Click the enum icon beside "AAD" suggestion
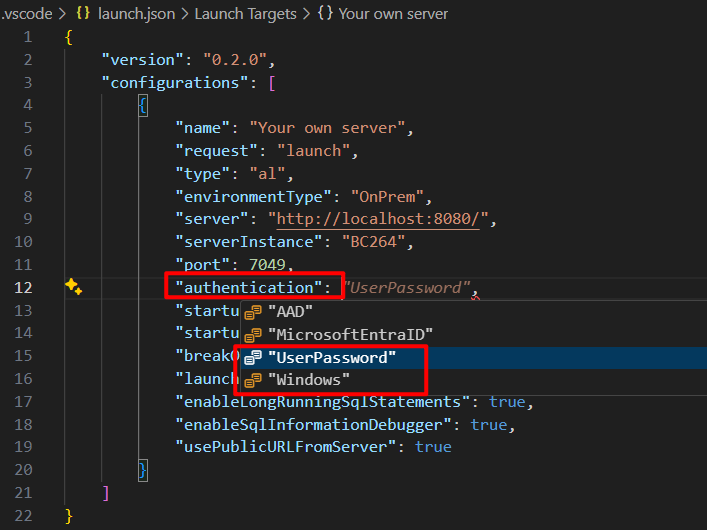Screen dimensions: 707x530 coord(253,311)
